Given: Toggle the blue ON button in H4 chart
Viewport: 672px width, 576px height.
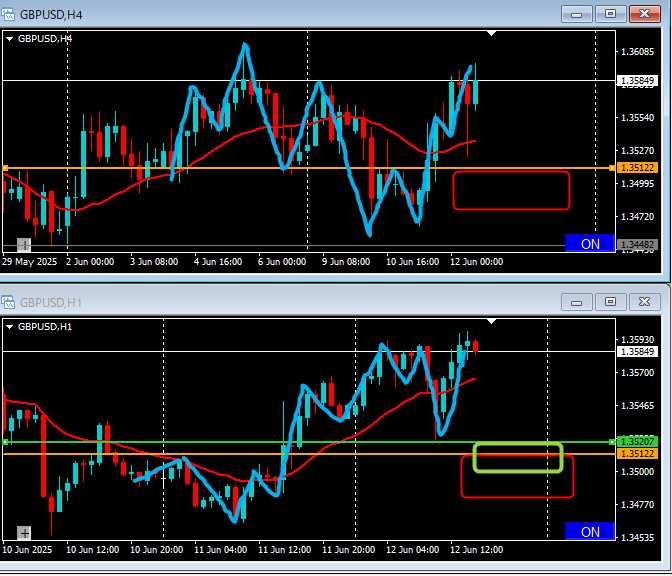Looking at the screenshot, I should tap(590, 243).
